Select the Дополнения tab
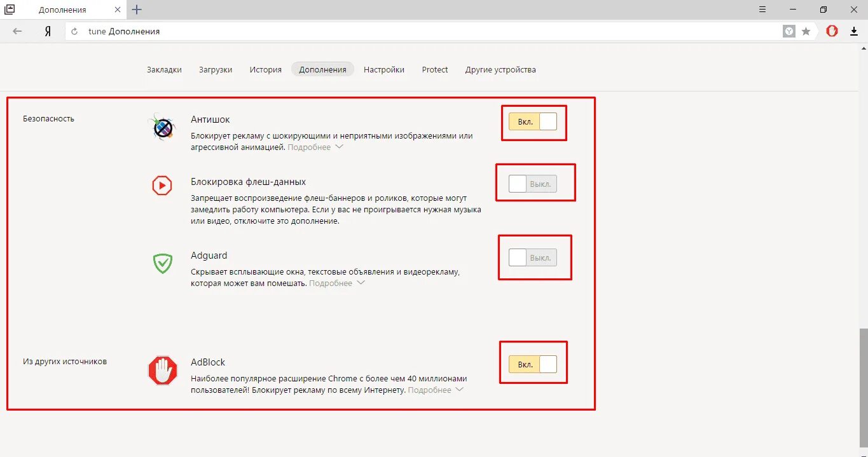This screenshot has width=868, height=457. point(323,70)
